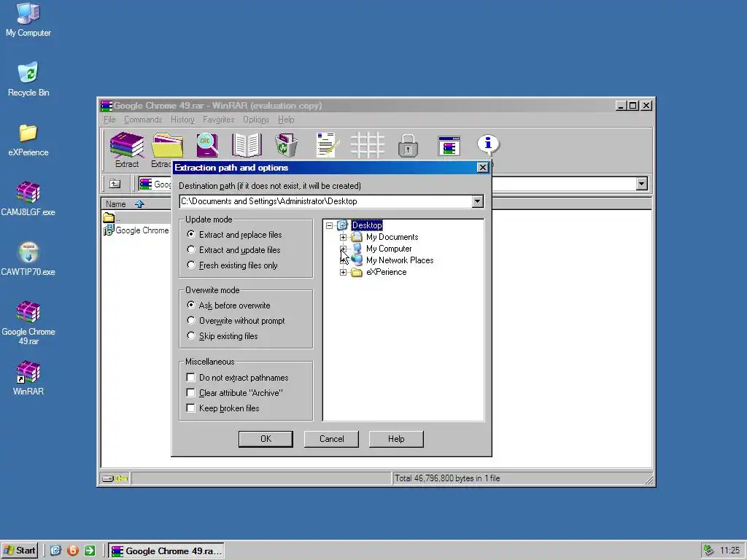747x560 pixels.
Task: Enable Do not extract pathnames checkbox
Action: click(191, 378)
